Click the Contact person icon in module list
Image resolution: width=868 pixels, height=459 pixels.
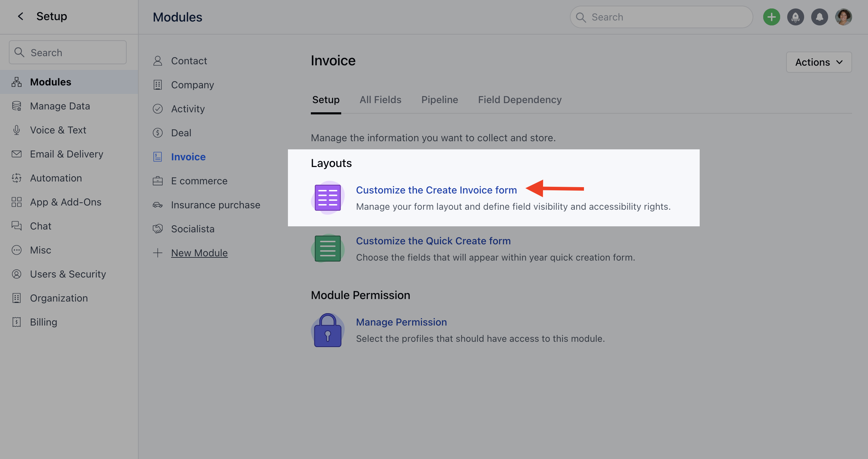tap(158, 61)
